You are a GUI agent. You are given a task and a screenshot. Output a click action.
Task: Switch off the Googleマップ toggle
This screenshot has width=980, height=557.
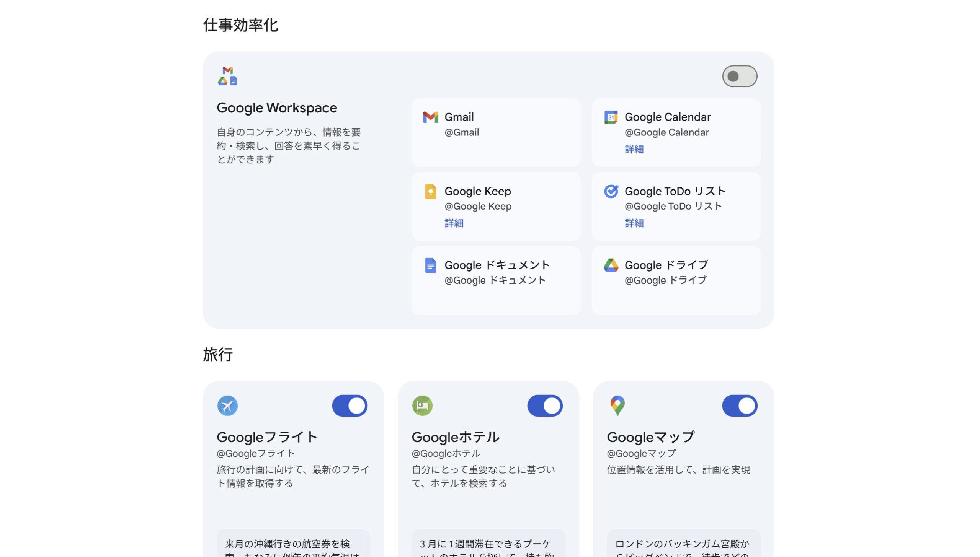(739, 406)
